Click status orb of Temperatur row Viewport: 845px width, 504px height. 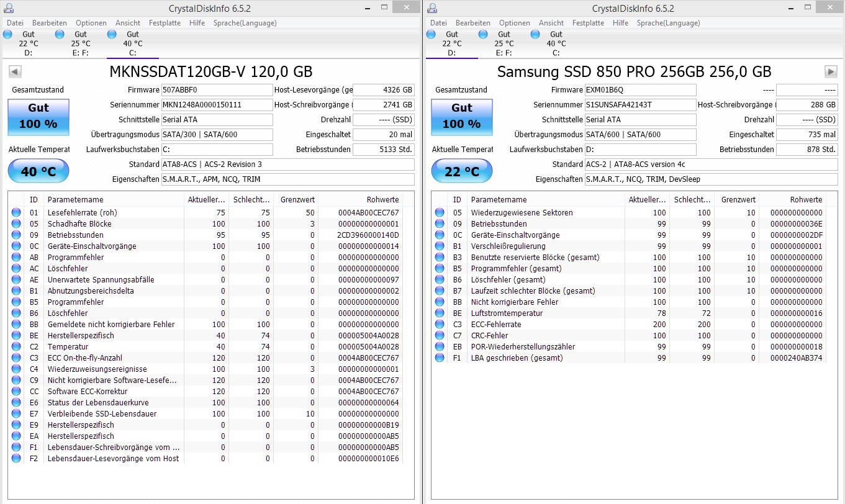(16, 347)
